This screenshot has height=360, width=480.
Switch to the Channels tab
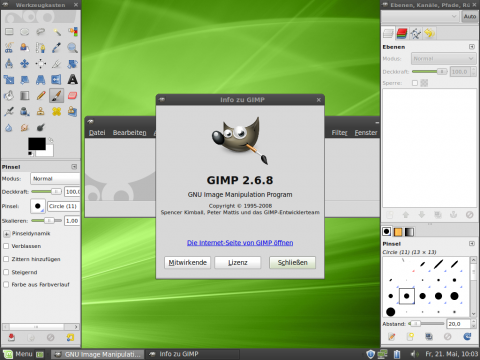(402, 34)
